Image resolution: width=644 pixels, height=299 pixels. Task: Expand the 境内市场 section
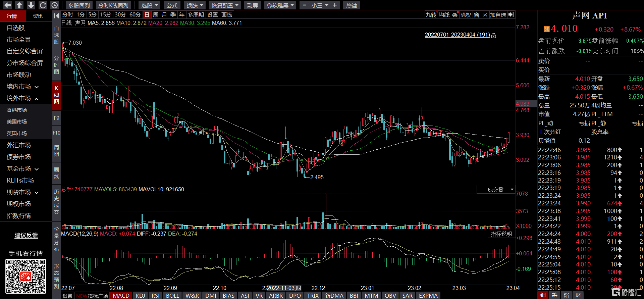click(22, 87)
